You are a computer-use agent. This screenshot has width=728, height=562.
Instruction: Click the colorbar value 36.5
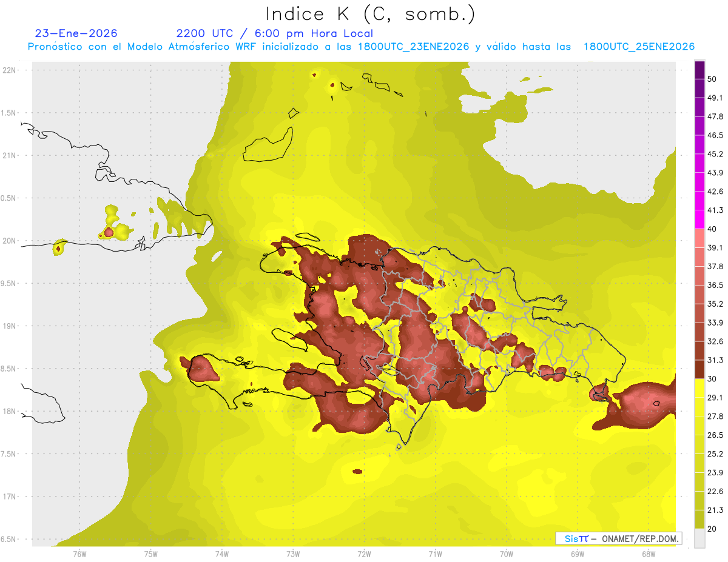(715, 285)
